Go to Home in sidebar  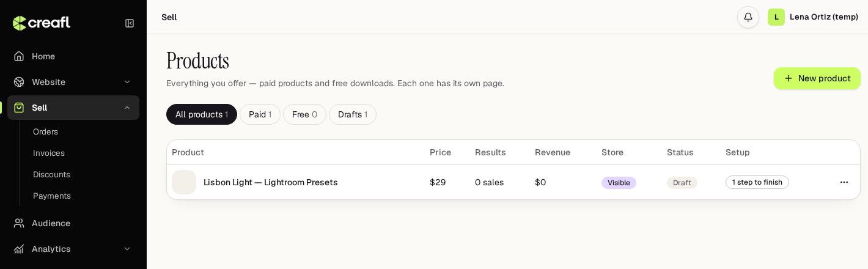coord(73,56)
